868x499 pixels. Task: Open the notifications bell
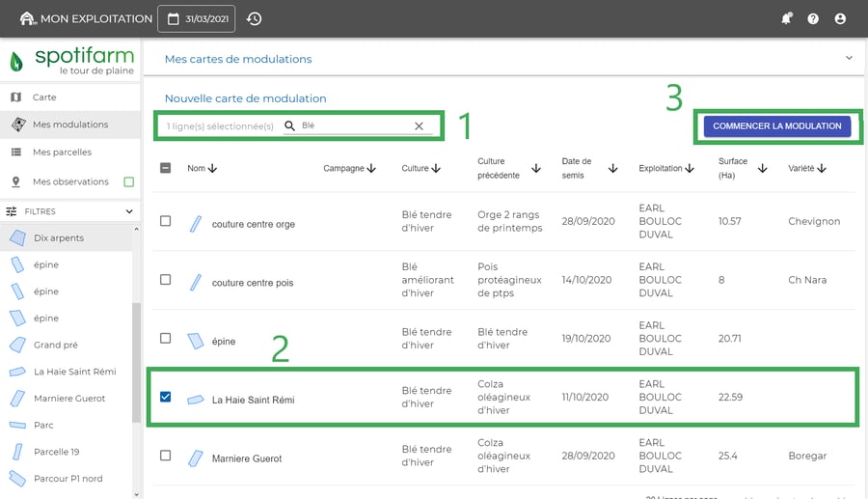coord(786,19)
